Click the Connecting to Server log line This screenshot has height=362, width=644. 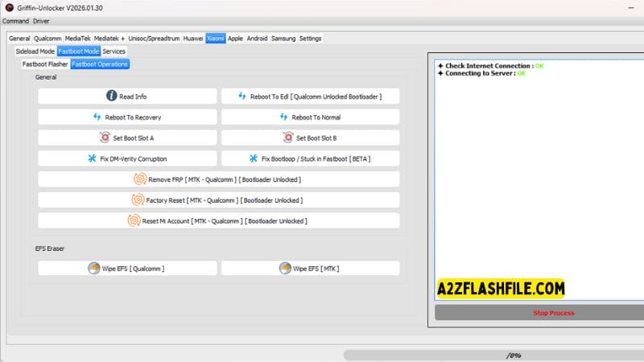click(x=481, y=73)
